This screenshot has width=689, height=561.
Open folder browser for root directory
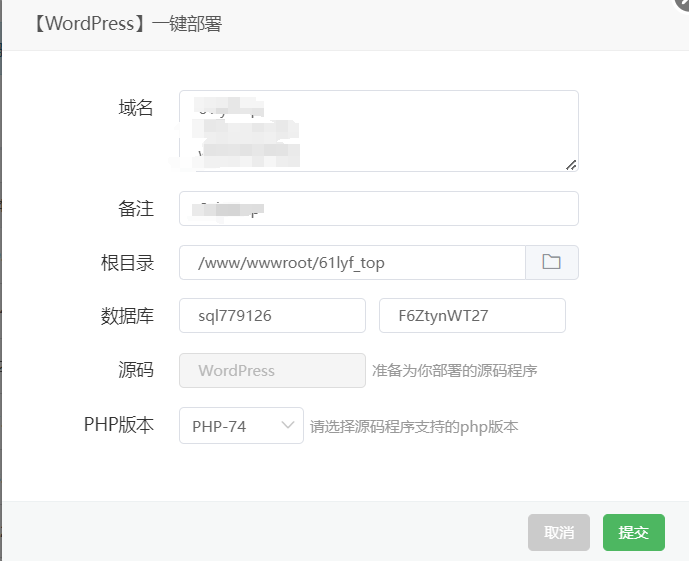tap(551, 262)
